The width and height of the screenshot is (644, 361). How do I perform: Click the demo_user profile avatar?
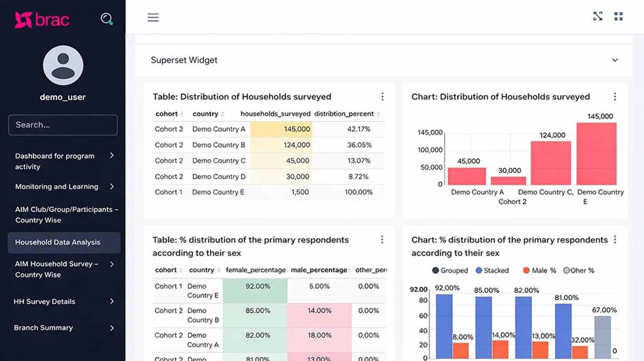63,66
